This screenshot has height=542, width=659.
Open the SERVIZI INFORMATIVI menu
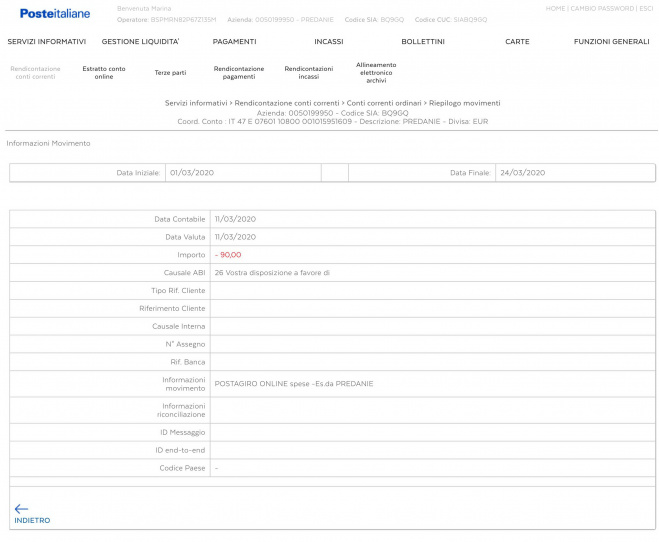click(x=46, y=42)
